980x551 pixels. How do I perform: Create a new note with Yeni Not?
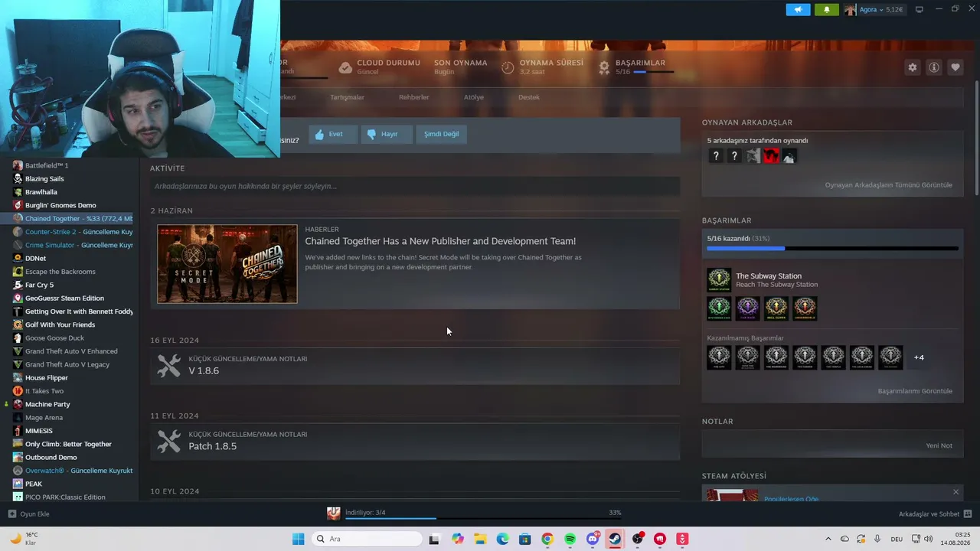939,445
